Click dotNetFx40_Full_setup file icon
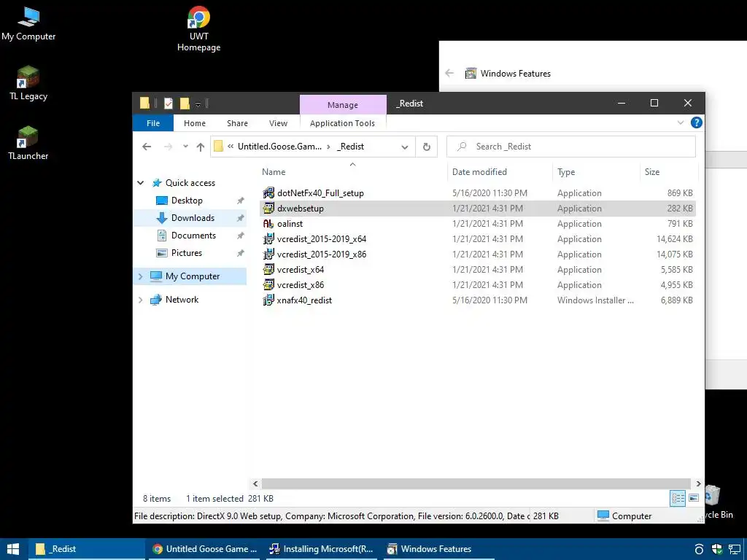Image resolution: width=747 pixels, height=560 pixels. (268, 192)
